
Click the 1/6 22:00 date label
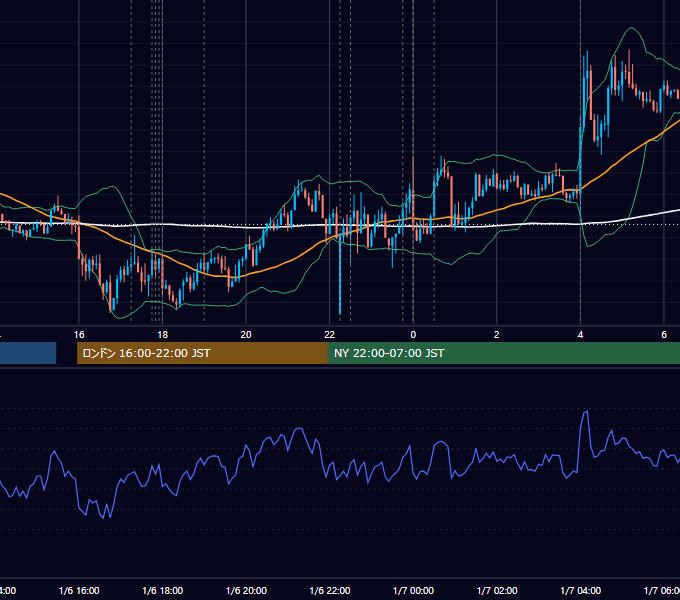(x=330, y=590)
